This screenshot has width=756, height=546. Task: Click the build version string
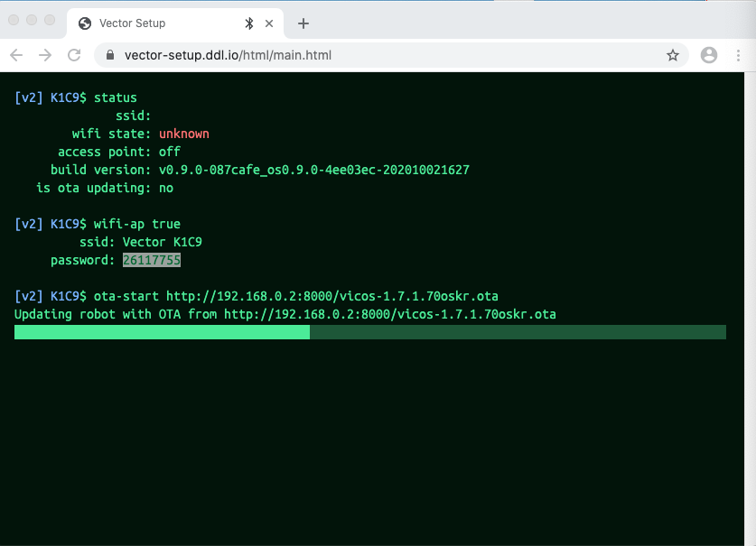pyautogui.click(x=313, y=170)
